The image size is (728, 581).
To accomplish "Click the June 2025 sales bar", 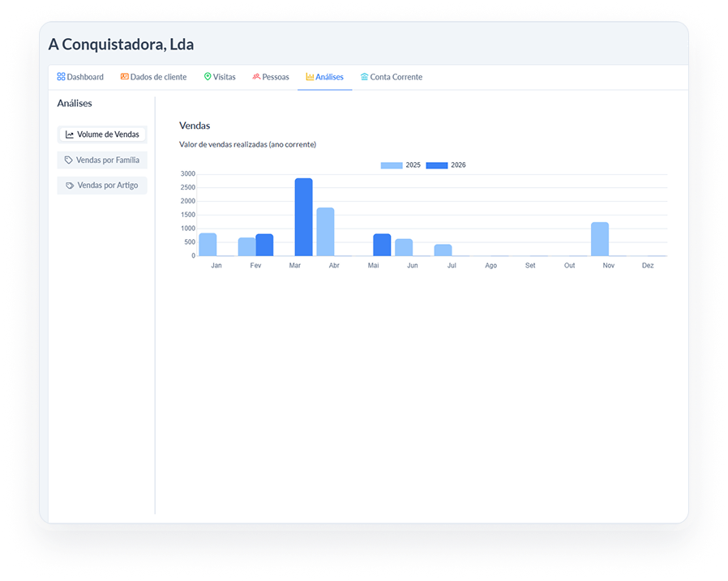I will click(404, 247).
